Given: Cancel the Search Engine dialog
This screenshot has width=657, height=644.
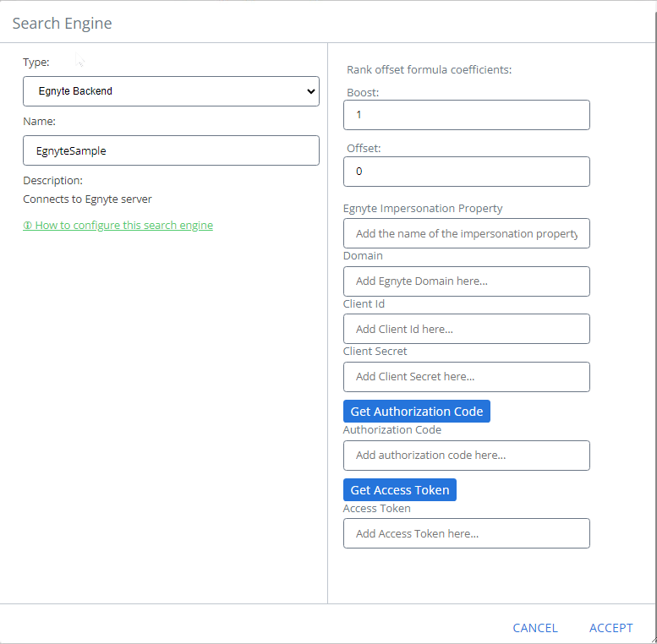Looking at the screenshot, I should 535,628.
